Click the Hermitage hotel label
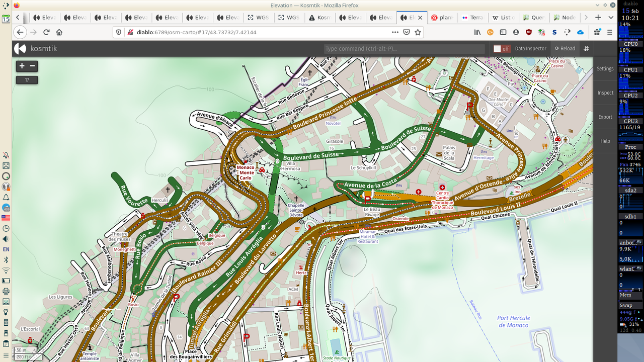Image resolution: width=644 pixels, height=362 pixels. tap(484, 158)
